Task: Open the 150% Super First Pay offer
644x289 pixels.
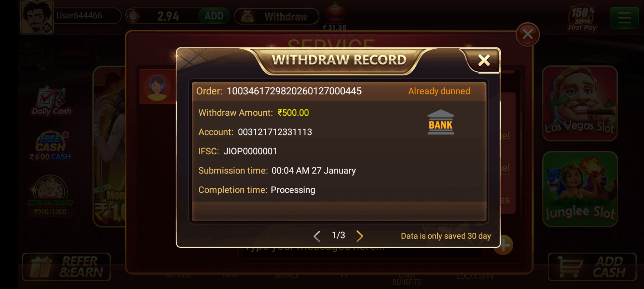Action: coord(582,18)
